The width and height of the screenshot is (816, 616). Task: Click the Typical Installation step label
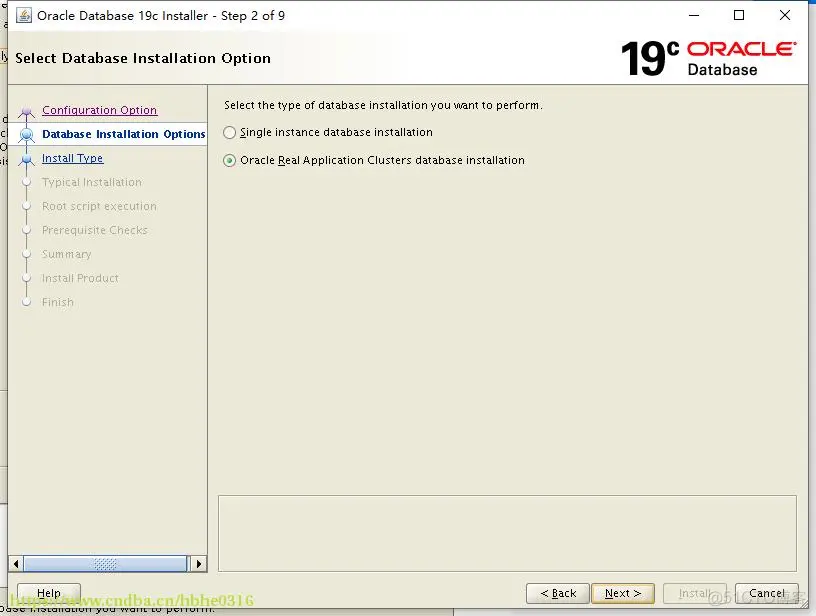pyautogui.click(x=92, y=182)
